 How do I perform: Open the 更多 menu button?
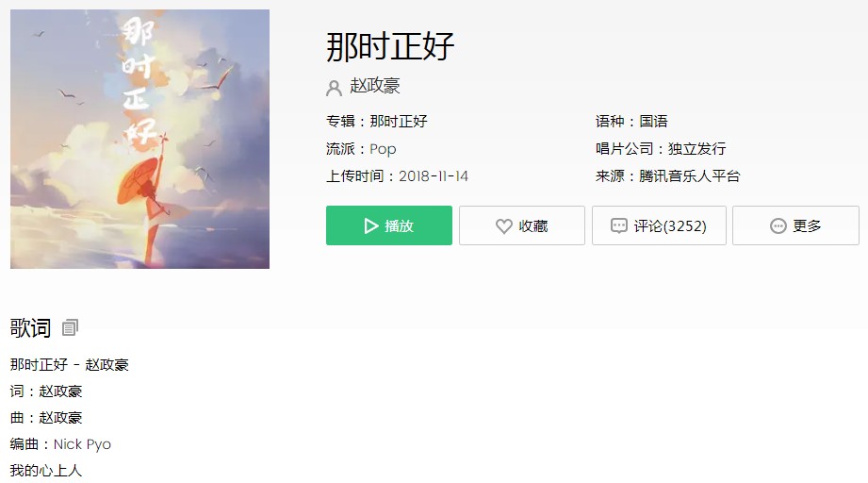point(795,225)
